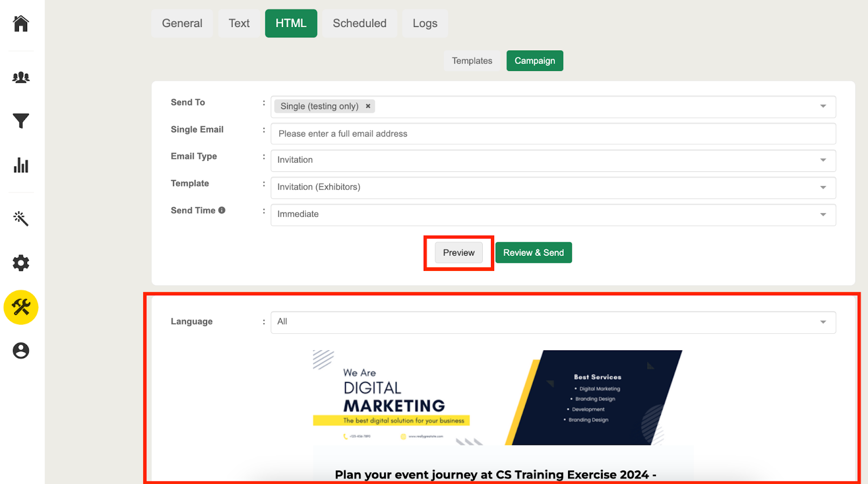Expand the Send To dropdown
The height and width of the screenshot is (484, 868).
pyautogui.click(x=822, y=106)
